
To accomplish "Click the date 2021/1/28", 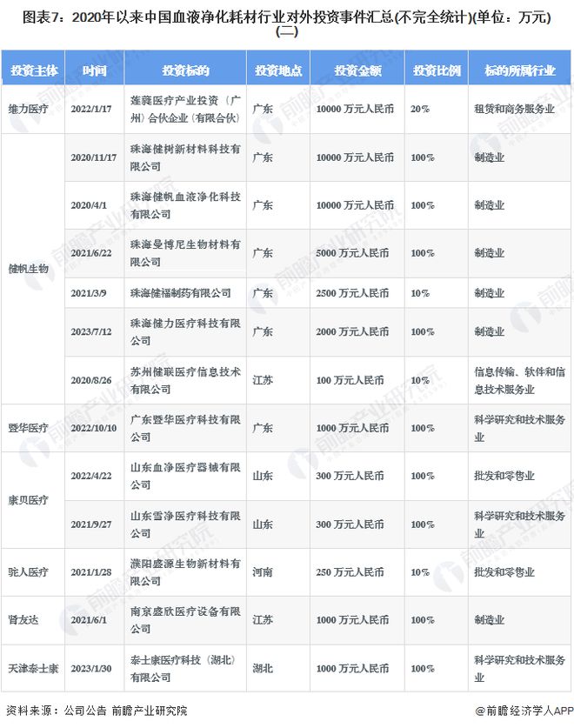I will pyautogui.click(x=91, y=572).
